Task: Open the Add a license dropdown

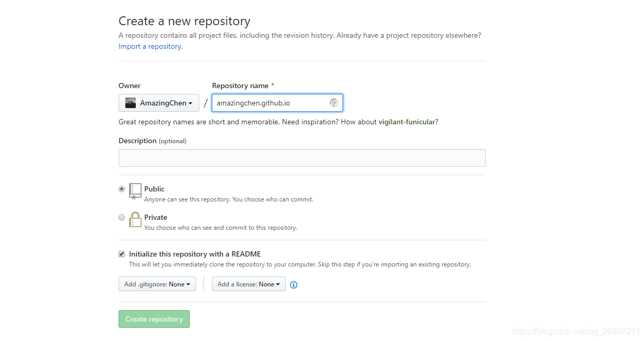Action: [x=249, y=284]
